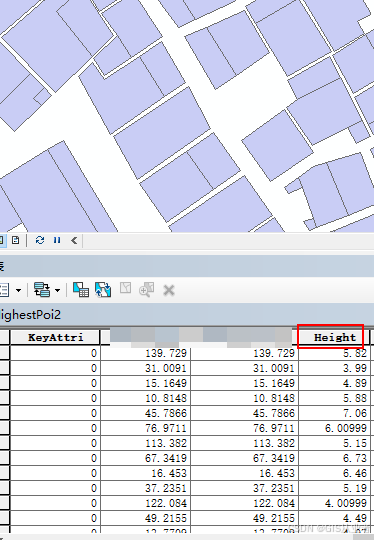This screenshot has width=374, height=540.
Task: Click 139.729 cell next to KeyAttri column
Action: (145, 353)
